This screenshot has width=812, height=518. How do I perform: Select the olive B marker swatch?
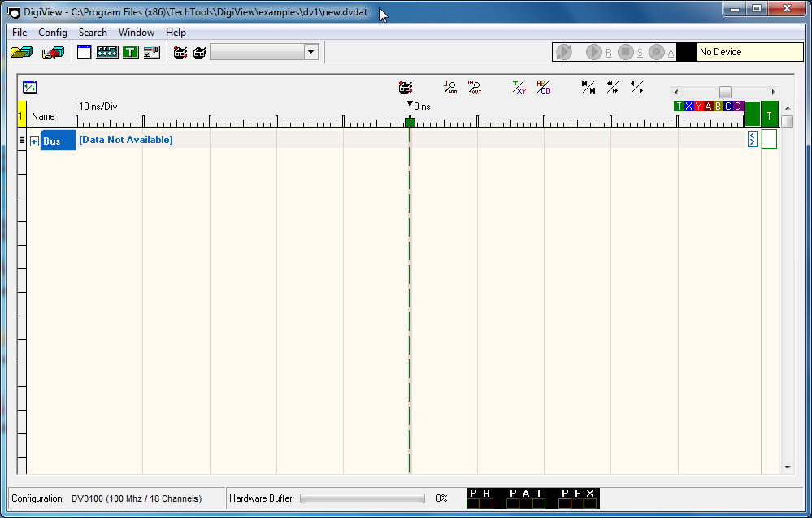(719, 107)
